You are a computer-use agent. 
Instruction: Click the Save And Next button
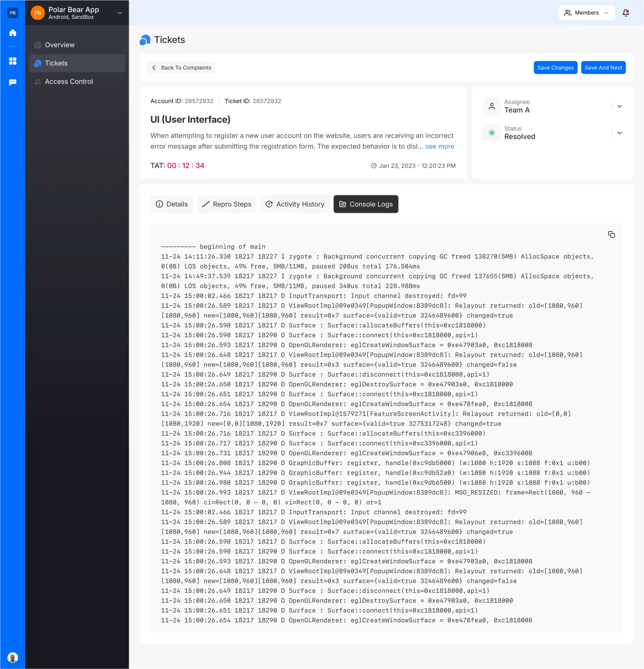coord(603,67)
